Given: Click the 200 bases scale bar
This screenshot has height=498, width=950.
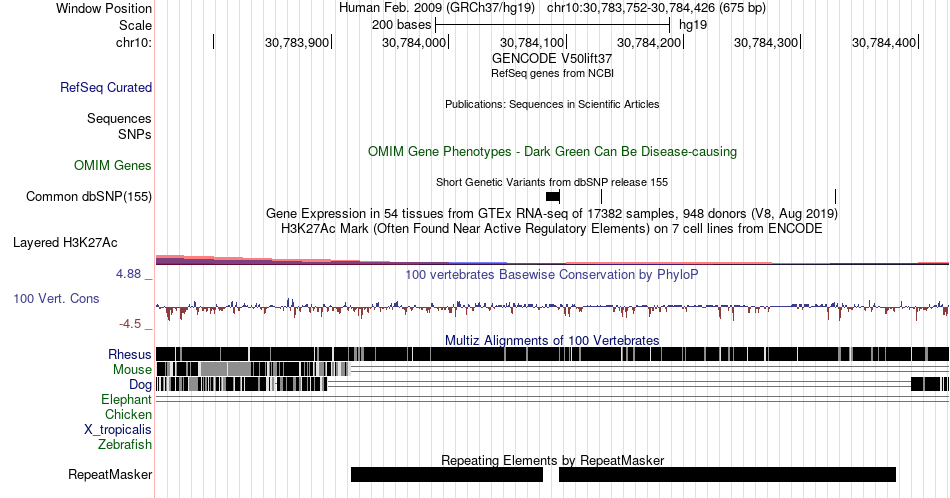Looking at the screenshot, I should [553, 25].
